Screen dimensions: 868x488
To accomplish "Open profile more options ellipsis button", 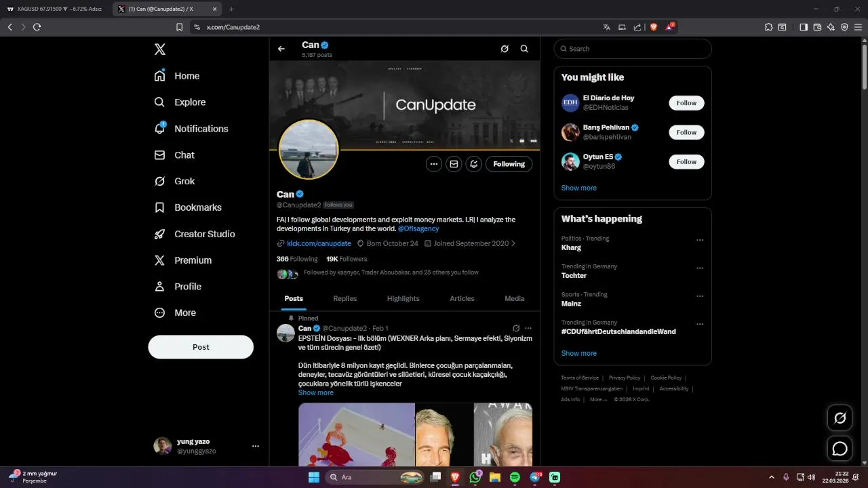I will tap(434, 164).
